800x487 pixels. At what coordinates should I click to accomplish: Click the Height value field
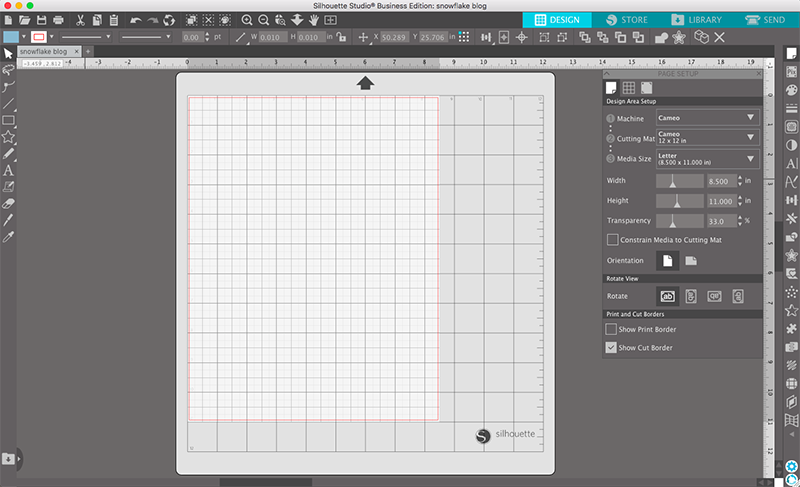pyautogui.click(x=721, y=201)
